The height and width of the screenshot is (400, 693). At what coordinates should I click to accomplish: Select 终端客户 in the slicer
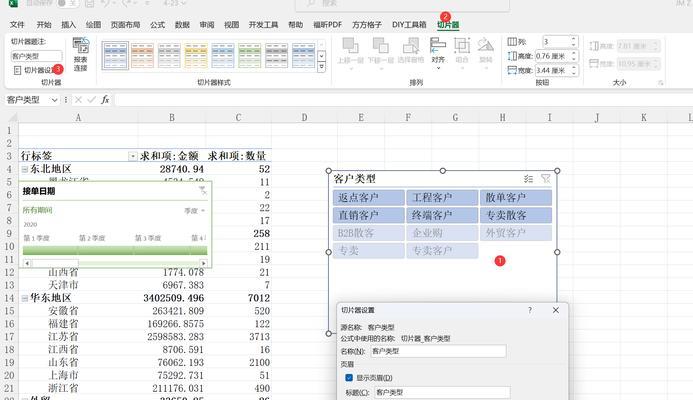click(x=442, y=215)
